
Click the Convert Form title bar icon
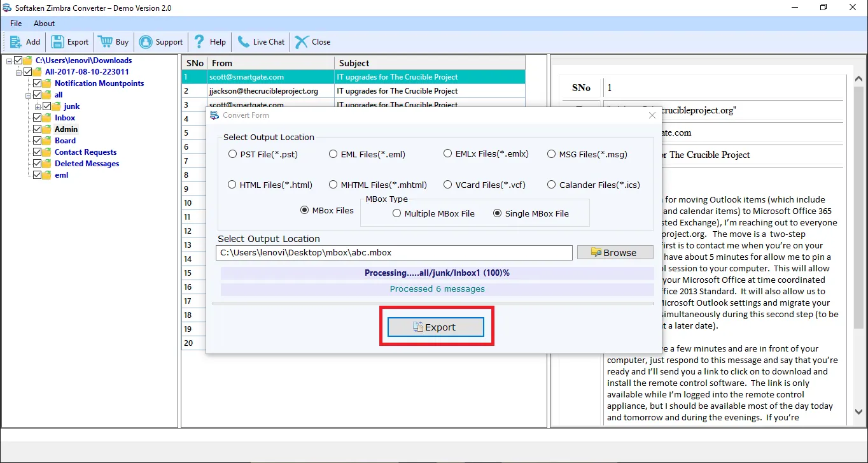point(214,115)
